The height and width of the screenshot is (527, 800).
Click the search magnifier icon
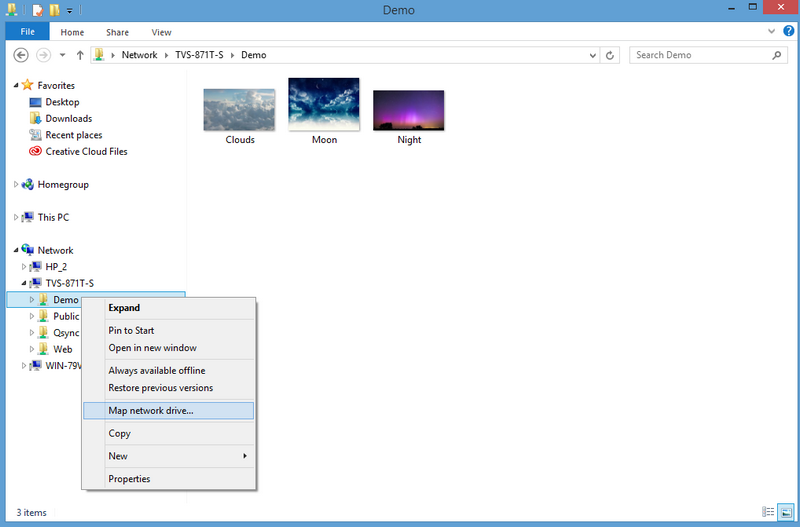tap(777, 55)
